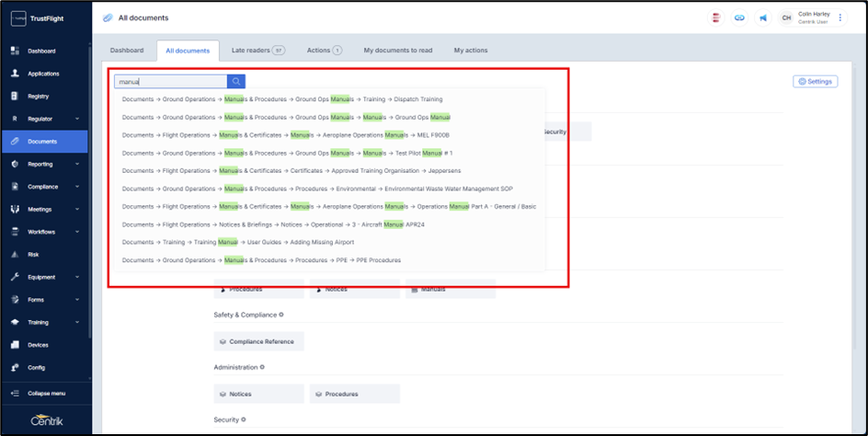Select the Dispatch Training search result
The width and height of the screenshot is (868, 436).
[282, 98]
